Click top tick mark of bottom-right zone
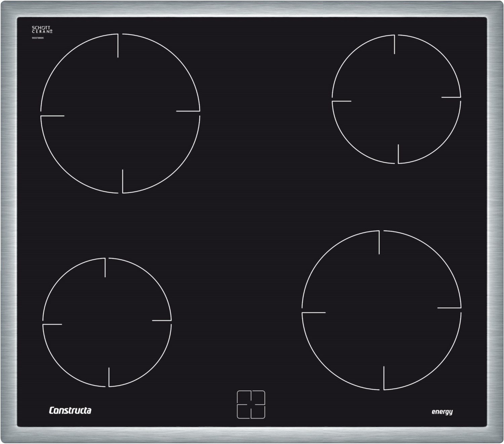 379,242
